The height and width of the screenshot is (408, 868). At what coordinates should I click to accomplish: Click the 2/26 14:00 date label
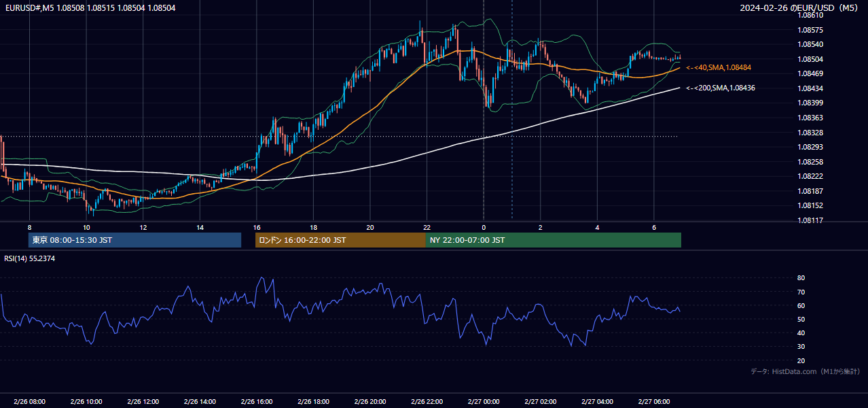[200, 402]
